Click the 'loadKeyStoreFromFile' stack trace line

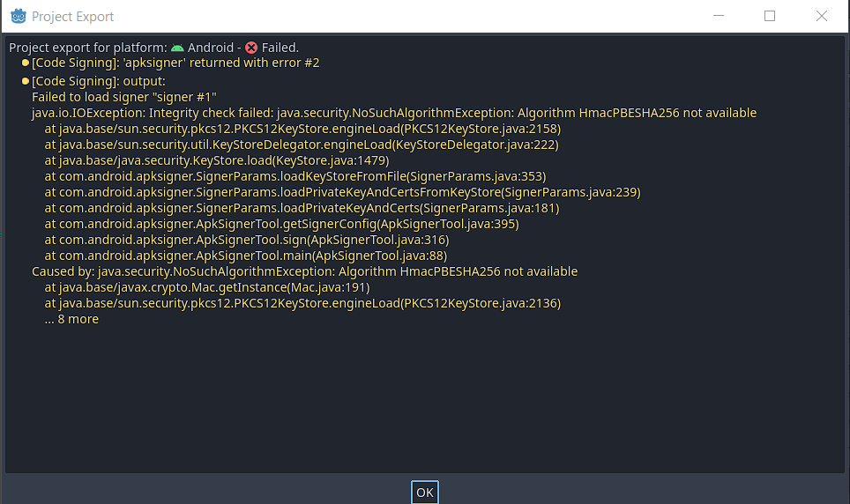(295, 176)
